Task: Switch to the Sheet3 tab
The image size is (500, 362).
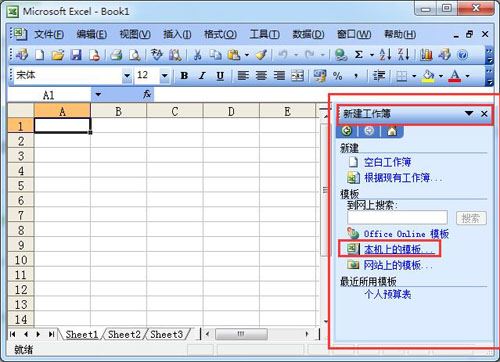Action: coord(166,334)
